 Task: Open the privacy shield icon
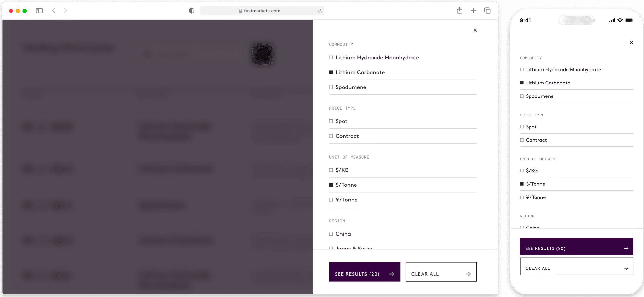[x=192, y=11]
